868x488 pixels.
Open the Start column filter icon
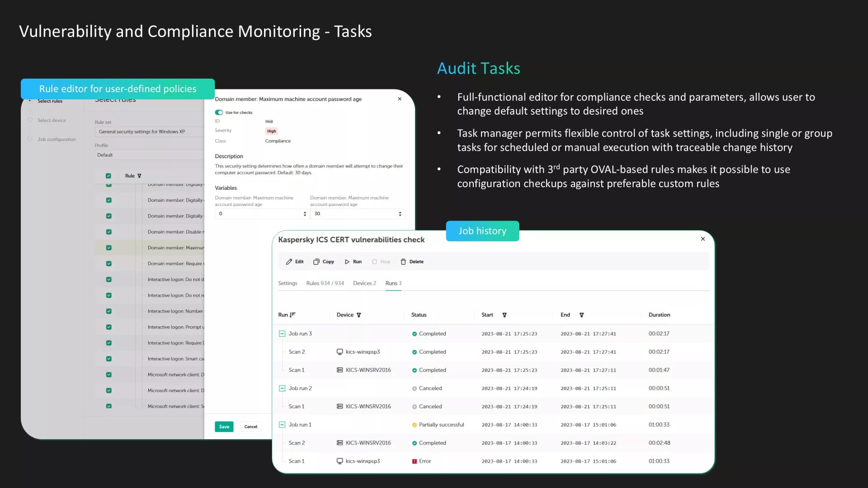point(505,315)
